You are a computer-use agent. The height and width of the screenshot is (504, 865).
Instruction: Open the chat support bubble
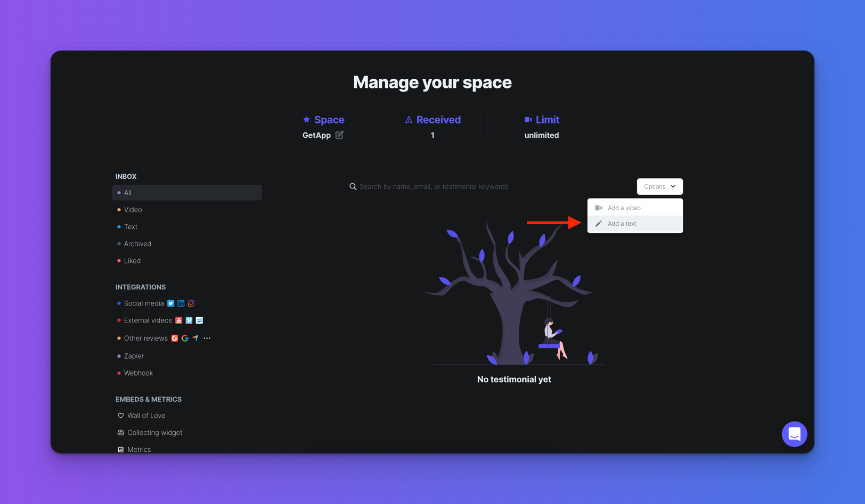pos(794,434)
